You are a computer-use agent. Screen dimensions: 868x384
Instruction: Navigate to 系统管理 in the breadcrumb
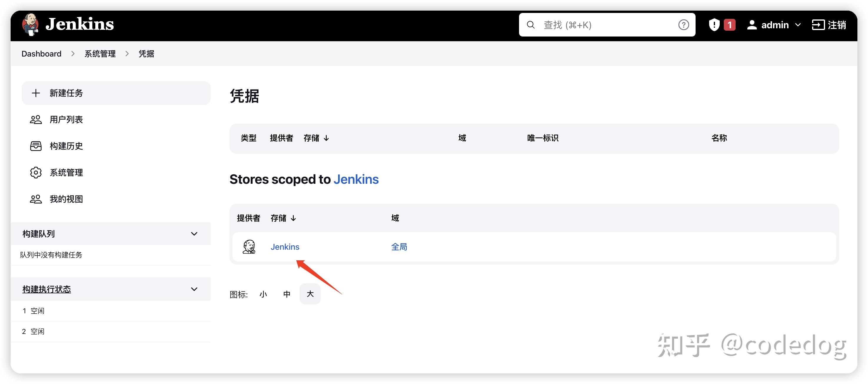[x=100, y=54]
